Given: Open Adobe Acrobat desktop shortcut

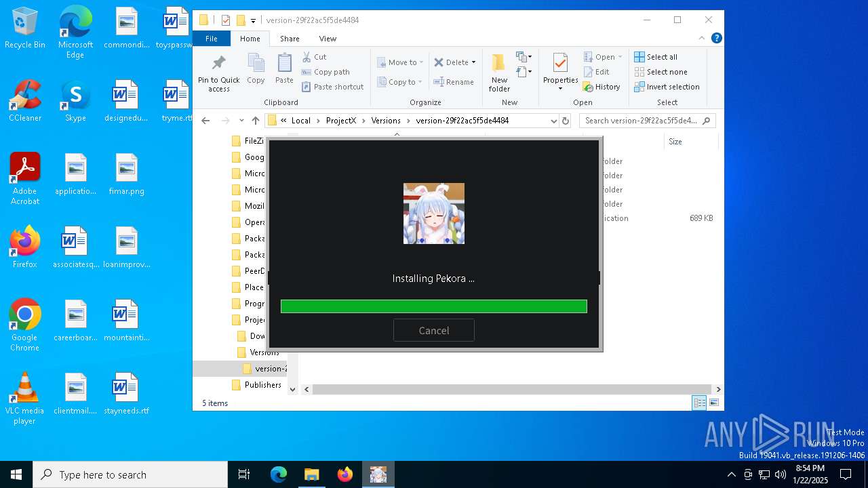Looking at the screenshot, I should tap(25, 179).
